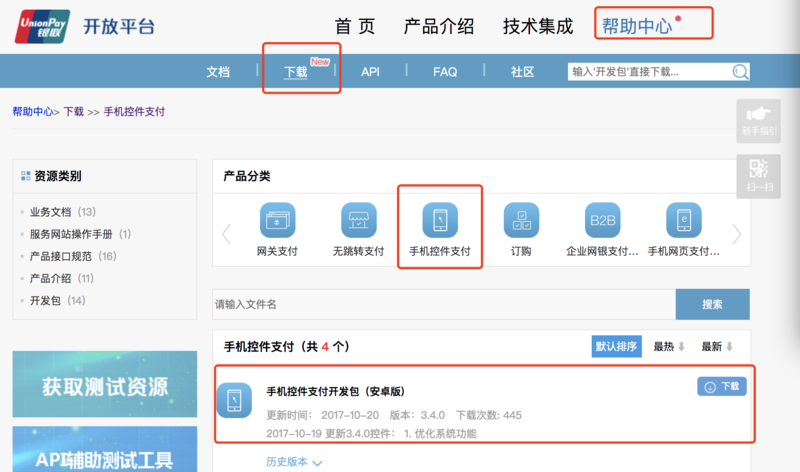
Task: Select the B2B 企业网银支付 icon
Action: [x=602, y=220]
